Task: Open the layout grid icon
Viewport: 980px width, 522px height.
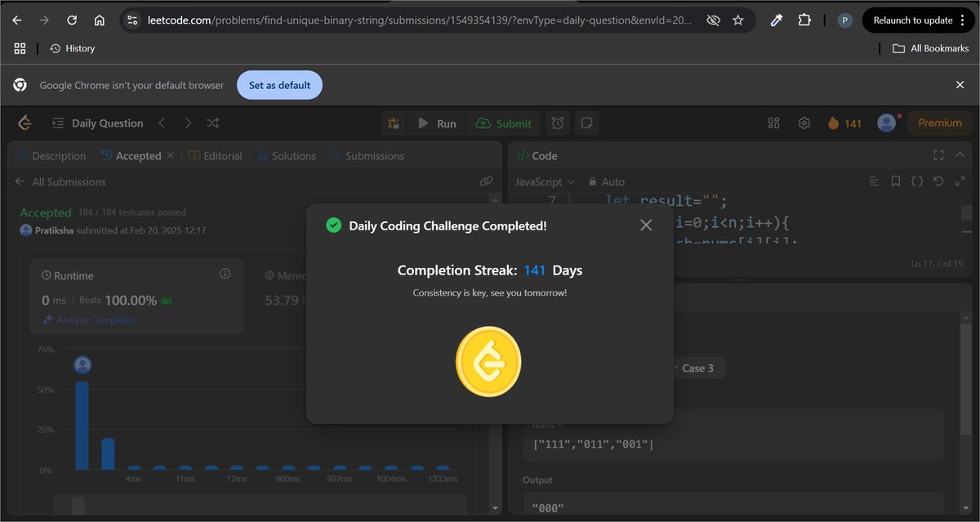Action: click(774, 123)
